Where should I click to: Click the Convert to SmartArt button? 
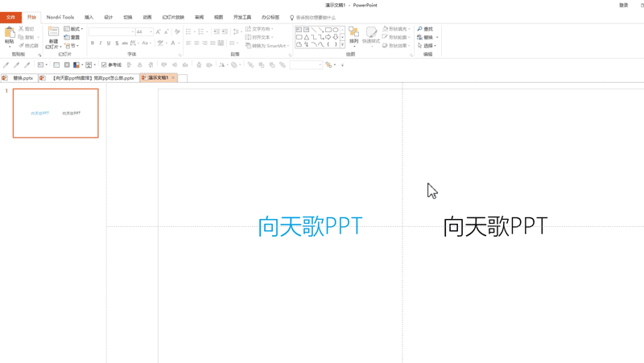point(267,46)
